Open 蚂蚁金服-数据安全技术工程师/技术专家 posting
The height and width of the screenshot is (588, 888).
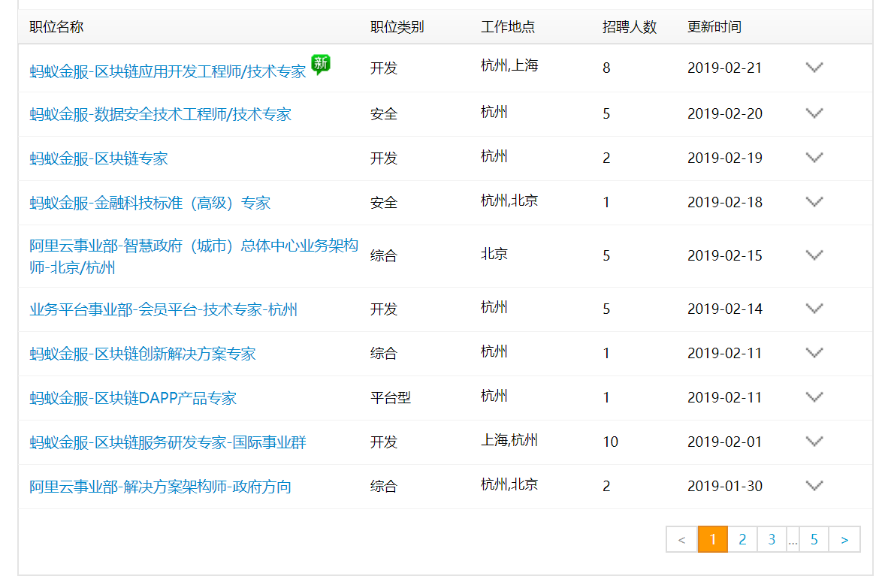[x=160, y=114]
